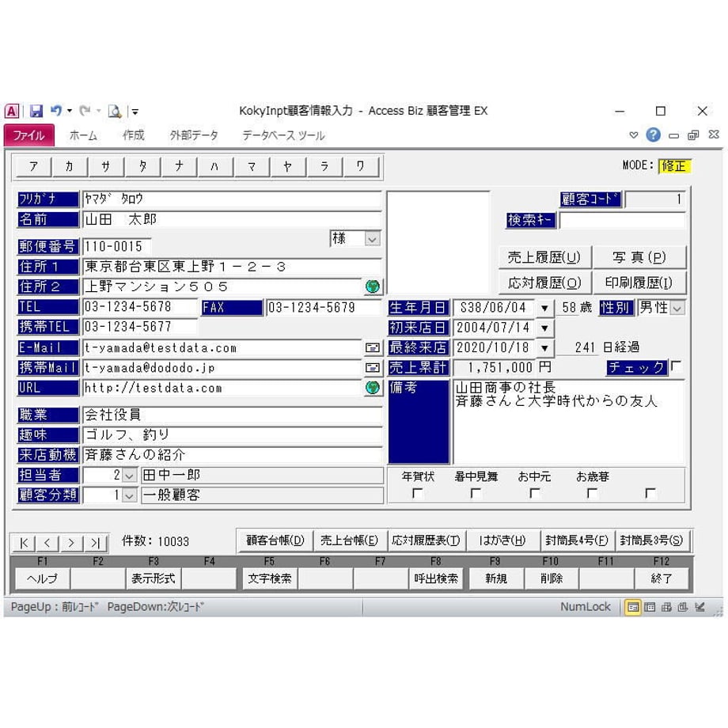Open the 生年月日 date dropdown arrow
728x728 pixels.
tap(544, 308)
